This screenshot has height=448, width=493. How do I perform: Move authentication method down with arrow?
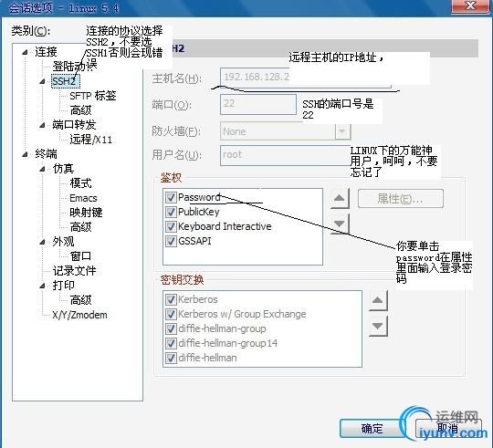click(x=340, y=224)
